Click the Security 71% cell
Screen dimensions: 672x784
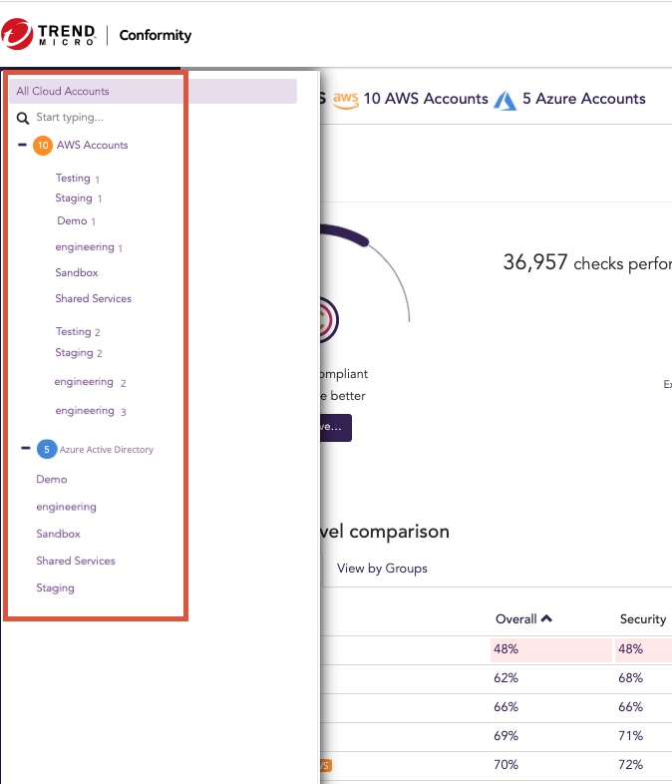click(630, 736)
